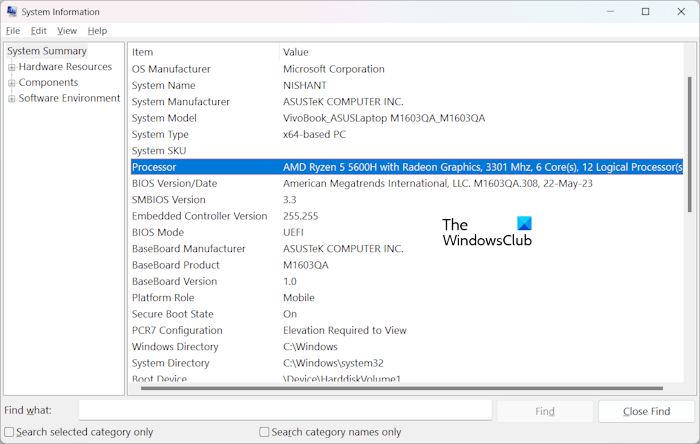Image resolution: width=700 pixels, height=444 pixels.
Task: Select the OS Manufacturer row
Action: pos(407,69)
